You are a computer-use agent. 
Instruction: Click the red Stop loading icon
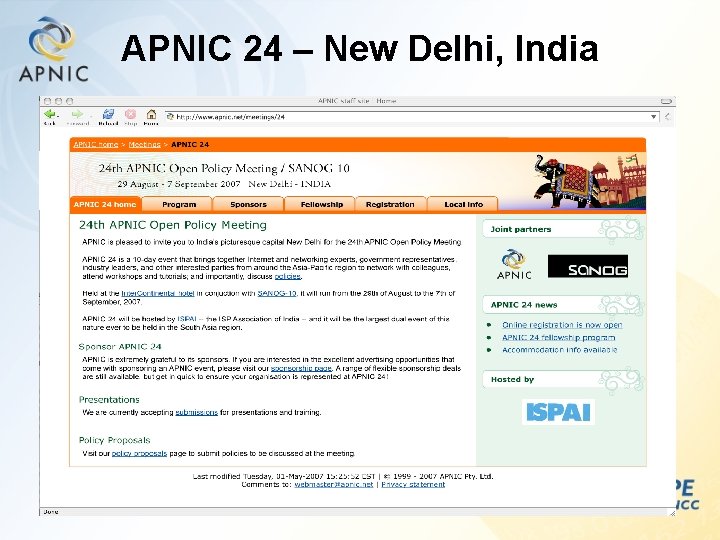[x=130, y=114]
